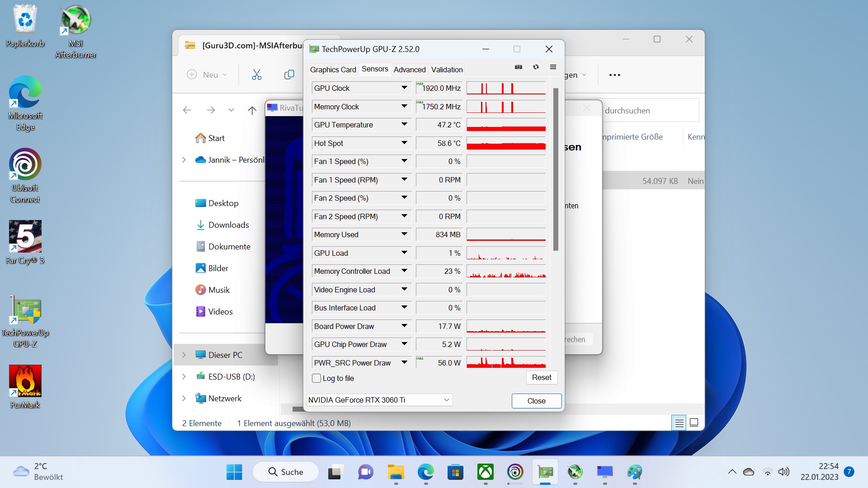Expand the Netzwerk tree node

click(x=184, y=399)
